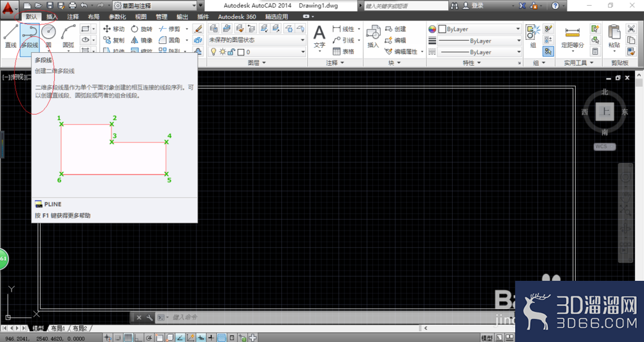The width and height of the screenshot is (644, 342).
Task: Click the 模型 button in the status bar
Action: point(487,338)
